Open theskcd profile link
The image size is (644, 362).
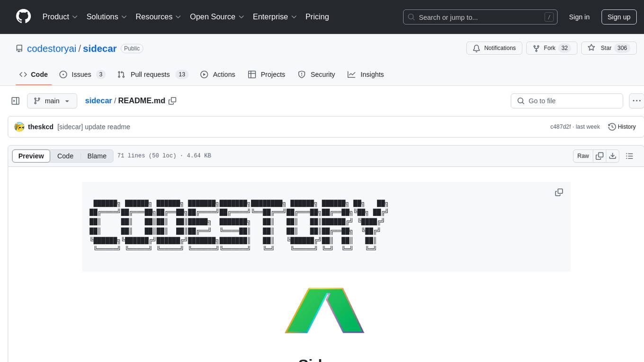[x=41, y=127]
